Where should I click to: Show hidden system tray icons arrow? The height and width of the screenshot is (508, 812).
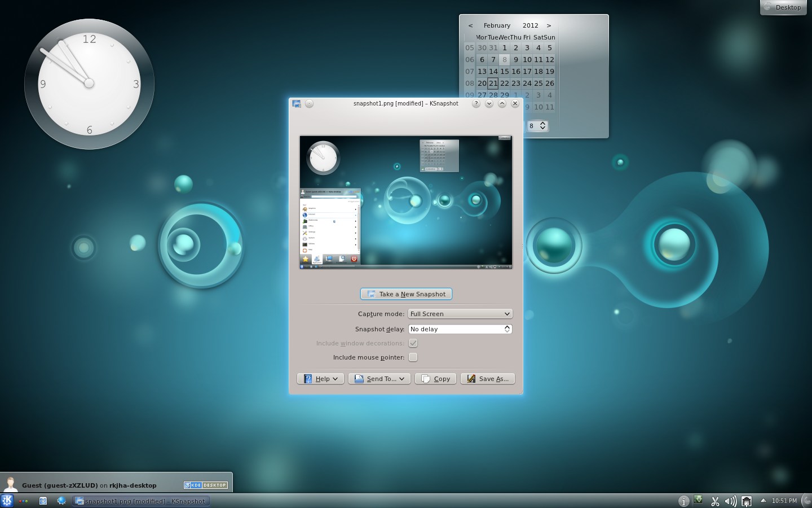[763, 501]
